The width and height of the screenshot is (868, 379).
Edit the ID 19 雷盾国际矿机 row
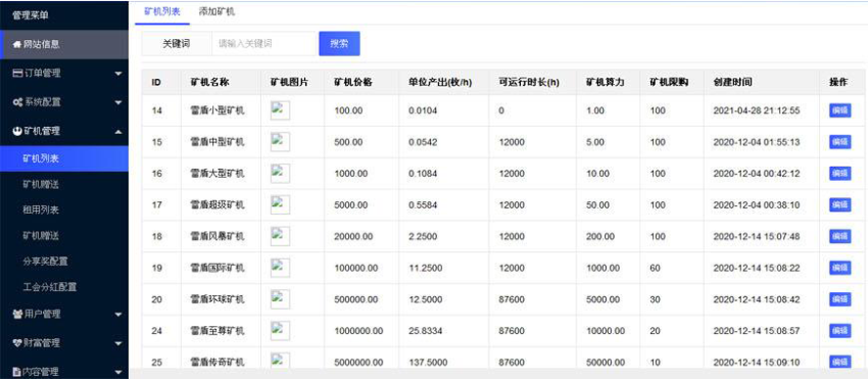point(840,268)
